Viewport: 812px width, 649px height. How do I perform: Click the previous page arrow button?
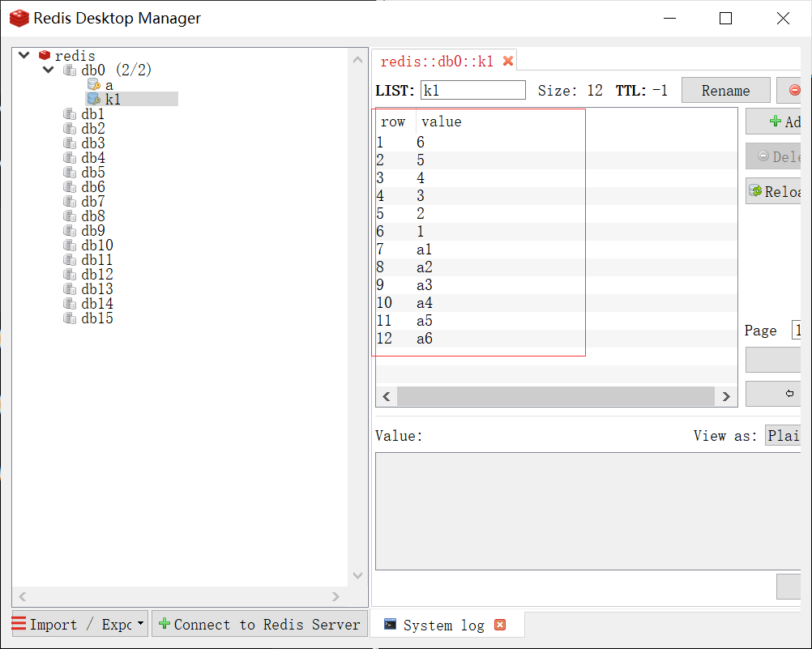click(x=774, y=394)
